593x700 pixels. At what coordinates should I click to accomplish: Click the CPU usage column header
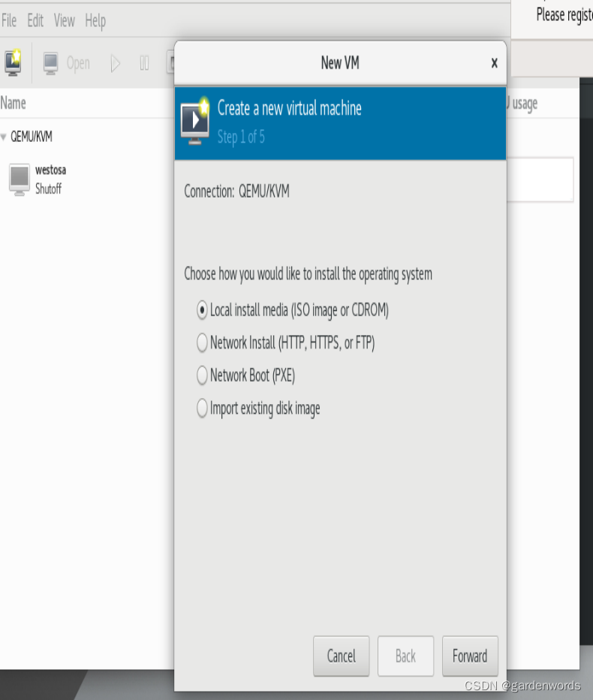522,103
